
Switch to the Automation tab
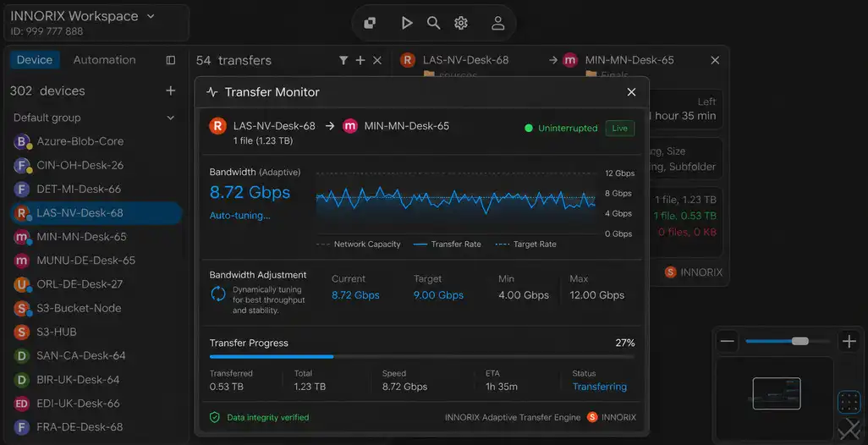click(x=104, y=60)
